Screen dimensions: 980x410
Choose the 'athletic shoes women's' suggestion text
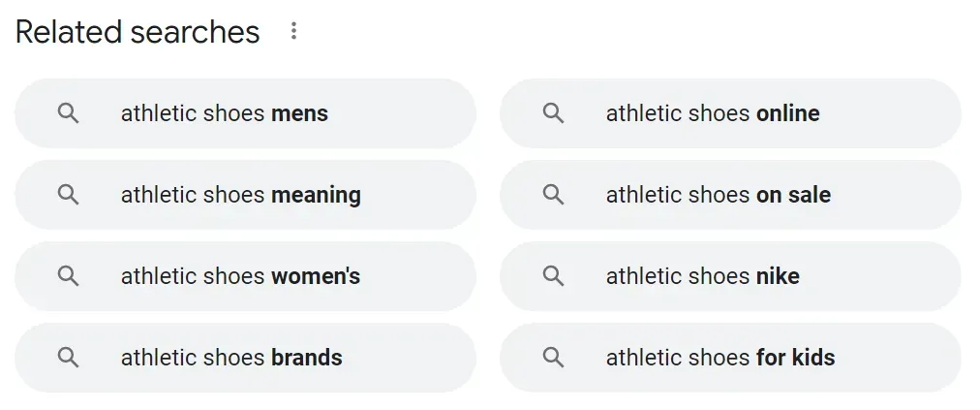pos(240,276)
